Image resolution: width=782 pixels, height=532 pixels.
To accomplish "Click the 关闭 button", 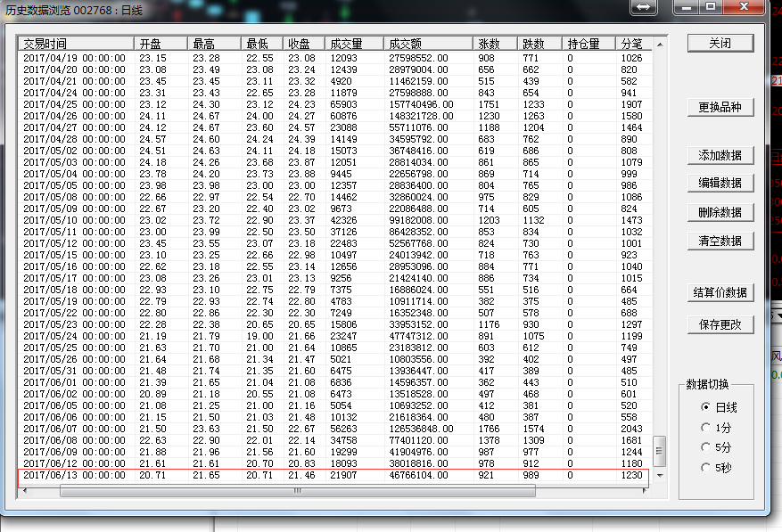I will coord(720,44).
